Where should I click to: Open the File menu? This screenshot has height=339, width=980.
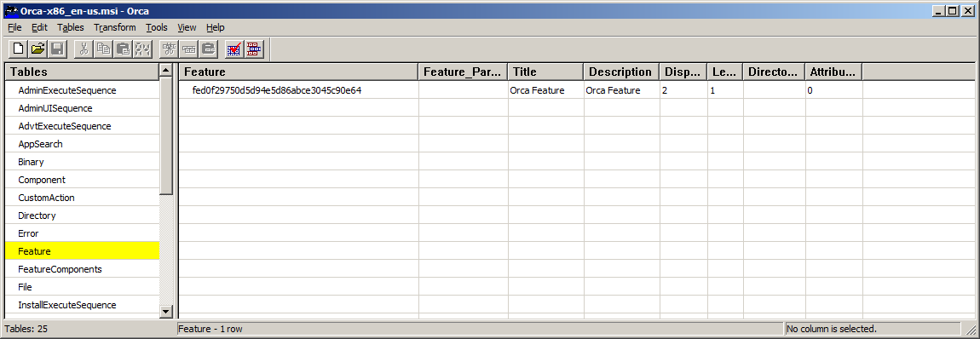[14, 27]
